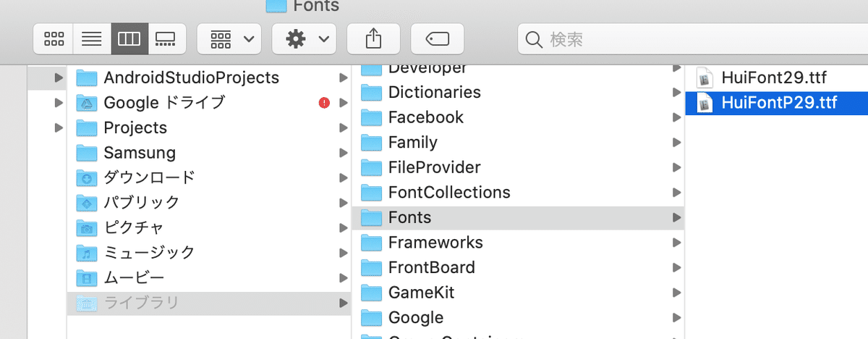Expand arrow next to Dictionaries folder
The height and width of the screenshot is (339, 868).
[x=676, y=93]
